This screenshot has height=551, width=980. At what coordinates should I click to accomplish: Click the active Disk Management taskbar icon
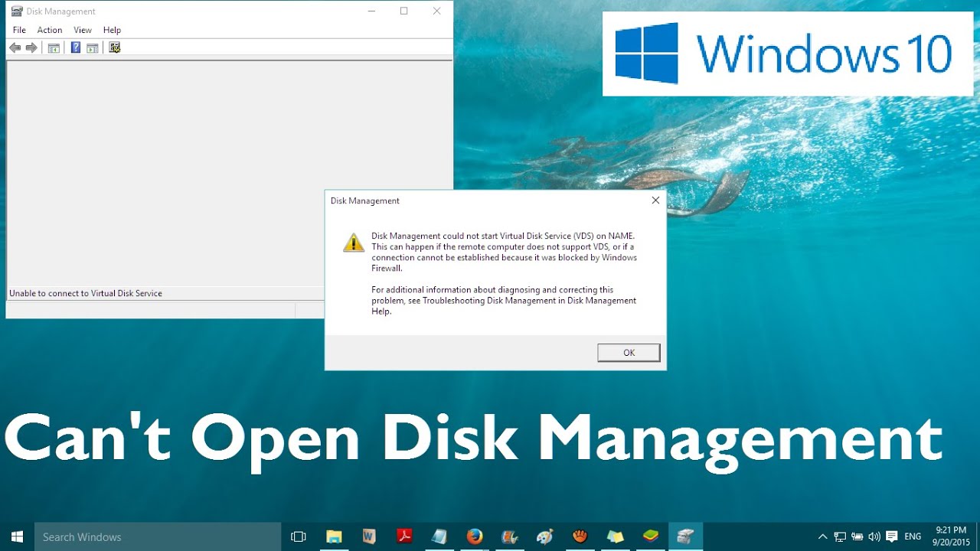[x=686, y=536]
